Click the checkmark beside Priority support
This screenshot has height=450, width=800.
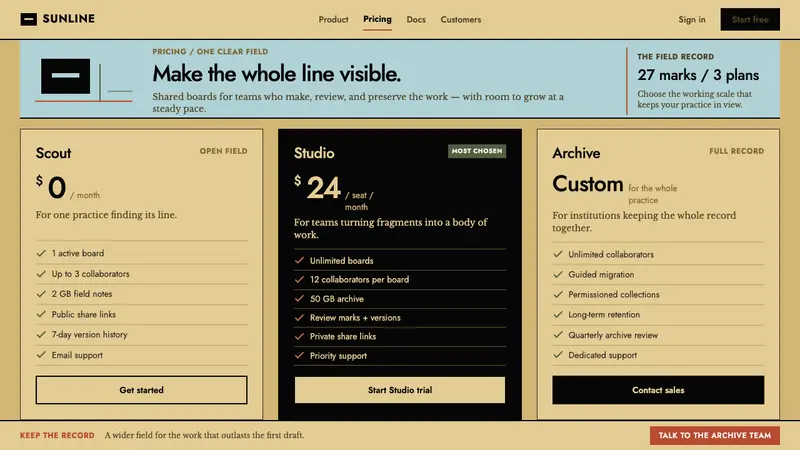[x=299, y=356]
